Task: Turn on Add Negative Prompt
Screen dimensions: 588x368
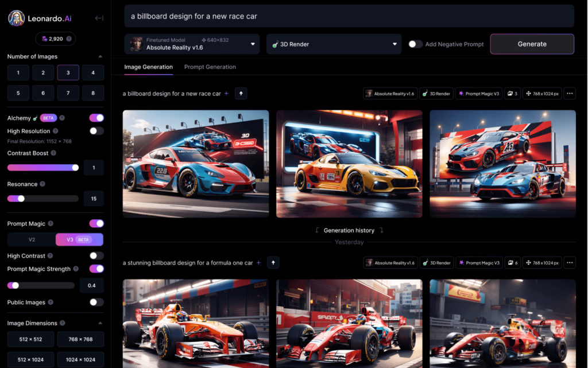Action: click(415, 44)
